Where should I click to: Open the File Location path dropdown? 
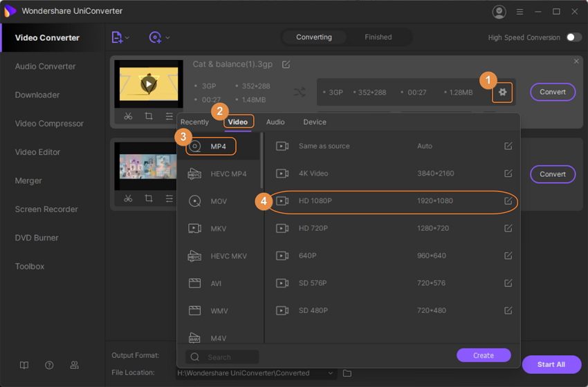click(x=331, y=373)
